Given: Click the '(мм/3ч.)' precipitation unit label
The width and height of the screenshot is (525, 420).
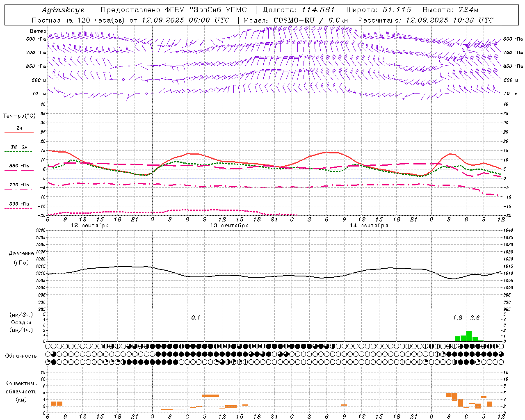Looking at the screenshot, I should click(x=21, y=315).
